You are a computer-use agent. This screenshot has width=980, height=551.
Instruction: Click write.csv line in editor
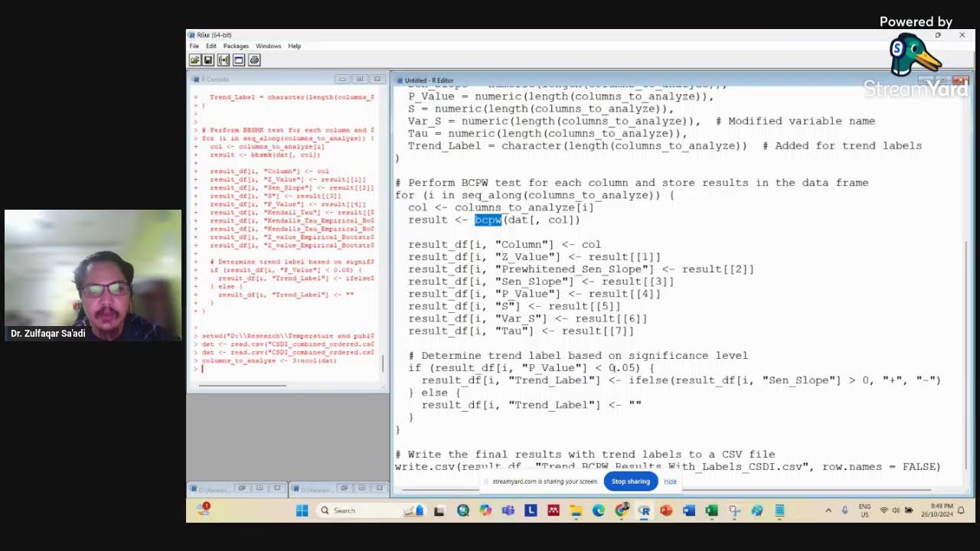(668, 467)
